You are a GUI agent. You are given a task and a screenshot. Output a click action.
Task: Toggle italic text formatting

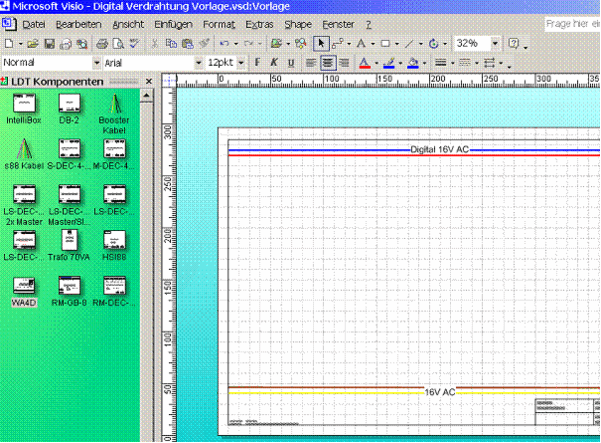tap(273, 63)
